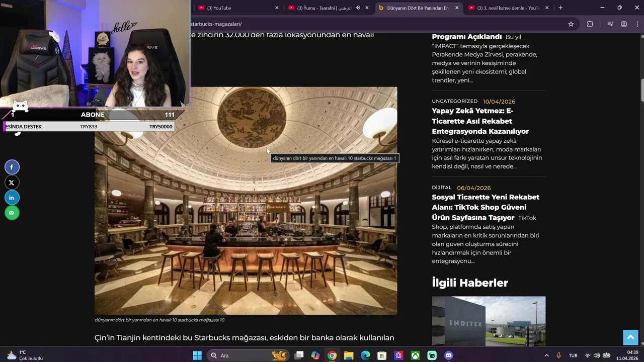Open the Starbucks bar interior image
The height and width of the screenshot is (362, 644).
(246, 201)
